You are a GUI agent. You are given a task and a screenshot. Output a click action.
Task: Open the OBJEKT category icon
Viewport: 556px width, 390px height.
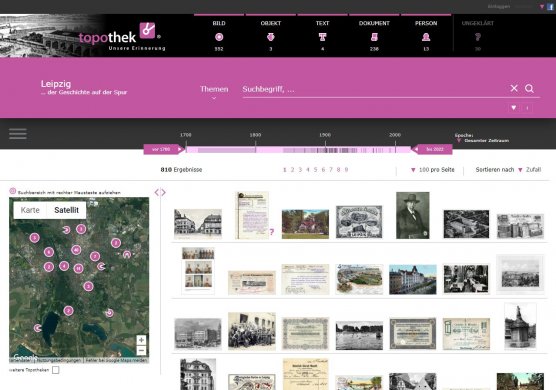point(271,37)
